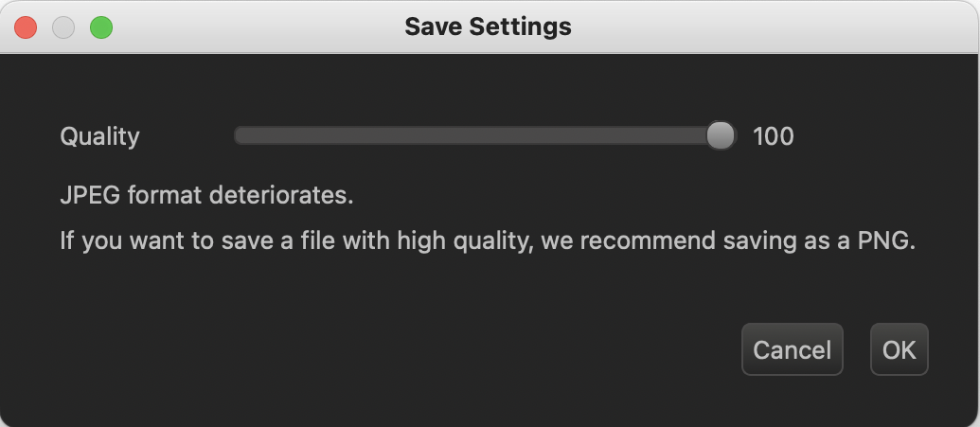
Task: Confirm JPEG quality with the OK button
Action: (x=899, y=349)
